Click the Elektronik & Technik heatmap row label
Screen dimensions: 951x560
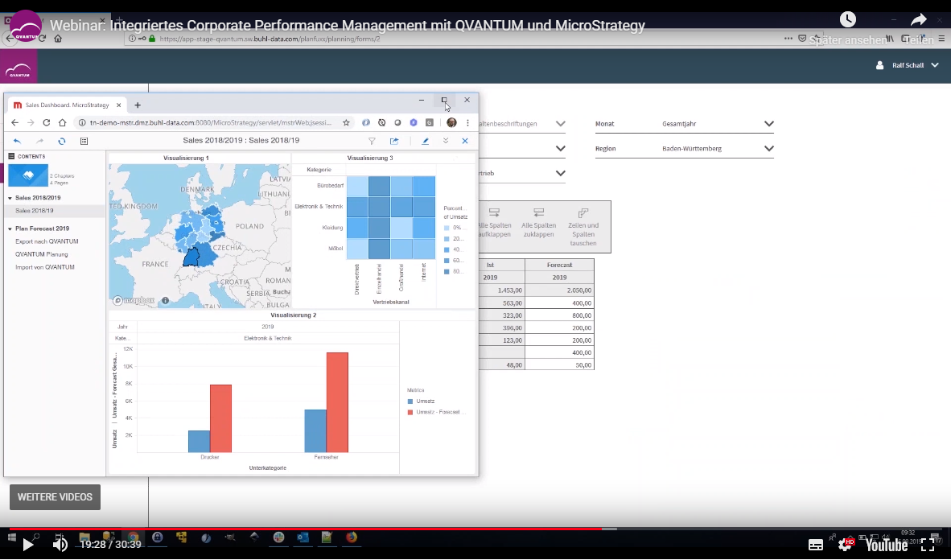tap(319, 206)
